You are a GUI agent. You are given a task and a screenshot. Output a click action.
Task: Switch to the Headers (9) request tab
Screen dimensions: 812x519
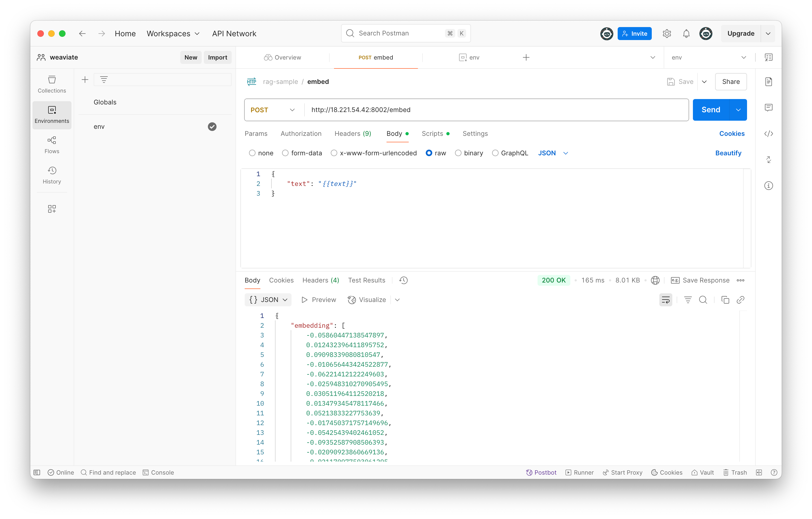pyautogui.click(x=353, y=133)
